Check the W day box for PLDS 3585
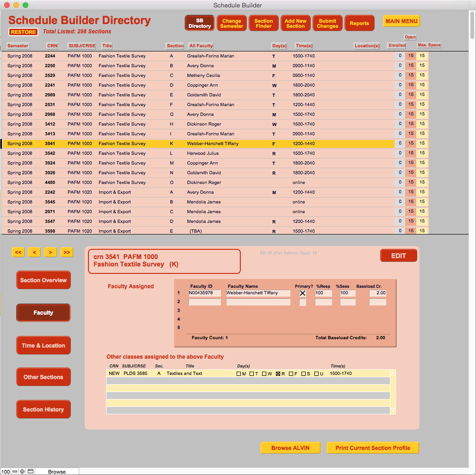The width and height of the screenshot is (476, 475). pyautogui.click(x=264, y=374)
